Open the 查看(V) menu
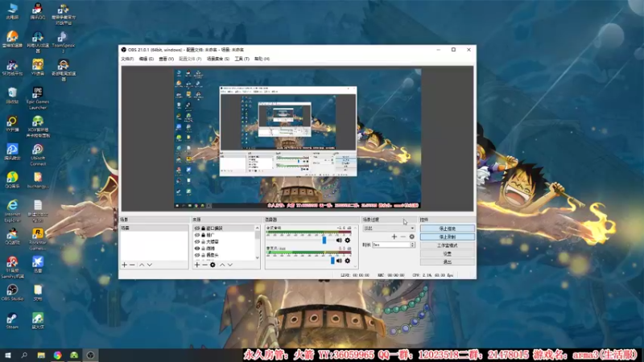This screenshot has height=362, width=644. (167, 59)
